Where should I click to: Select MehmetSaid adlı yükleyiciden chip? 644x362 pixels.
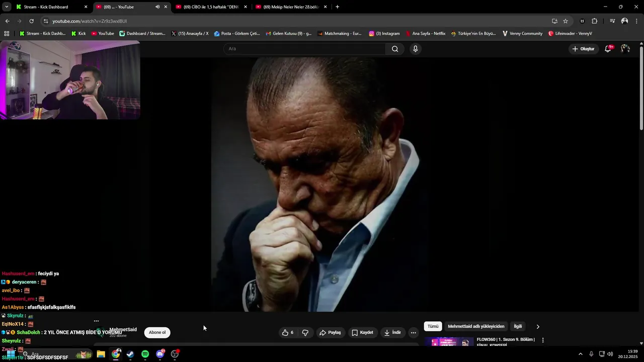(x=476, y=326)
